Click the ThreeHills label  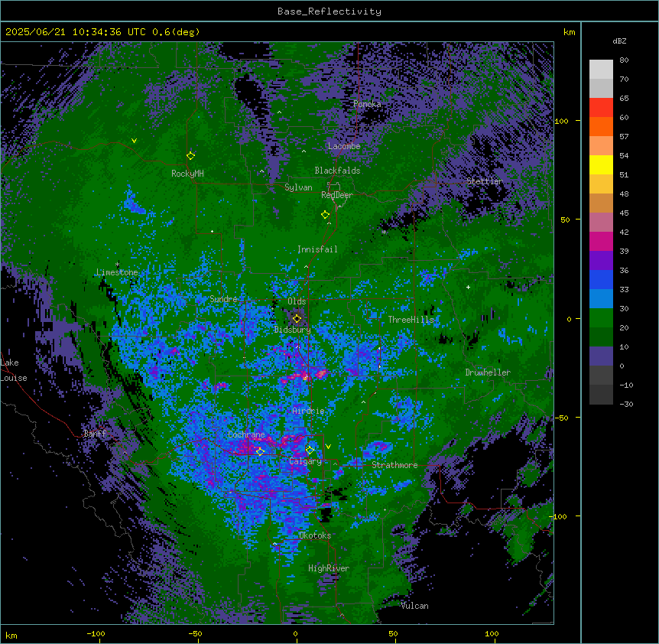tap(411, 320)
